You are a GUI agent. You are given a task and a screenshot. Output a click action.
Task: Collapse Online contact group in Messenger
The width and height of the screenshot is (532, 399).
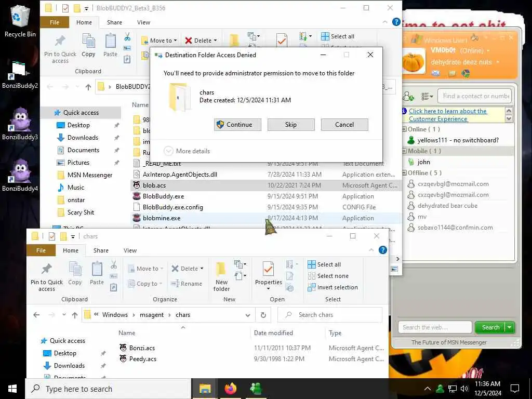404,129
